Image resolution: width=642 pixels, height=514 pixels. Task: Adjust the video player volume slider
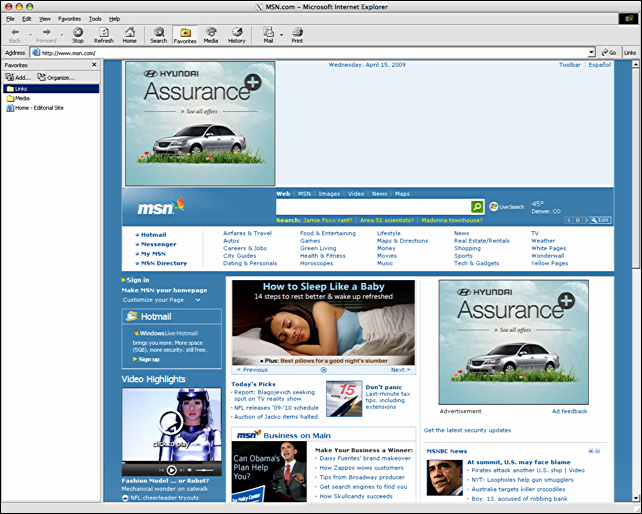pyautogui.click(x=204, y=470)
